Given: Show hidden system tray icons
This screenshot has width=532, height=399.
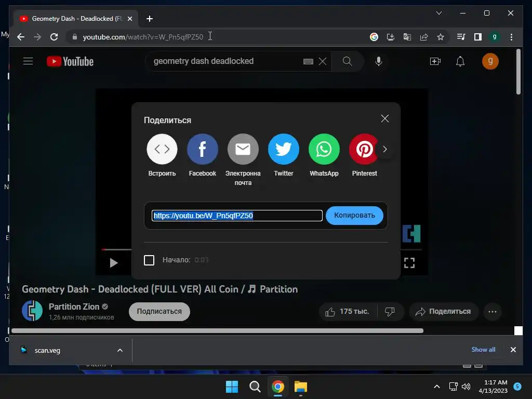Looking at the screenshot, I should click(437, 387).
